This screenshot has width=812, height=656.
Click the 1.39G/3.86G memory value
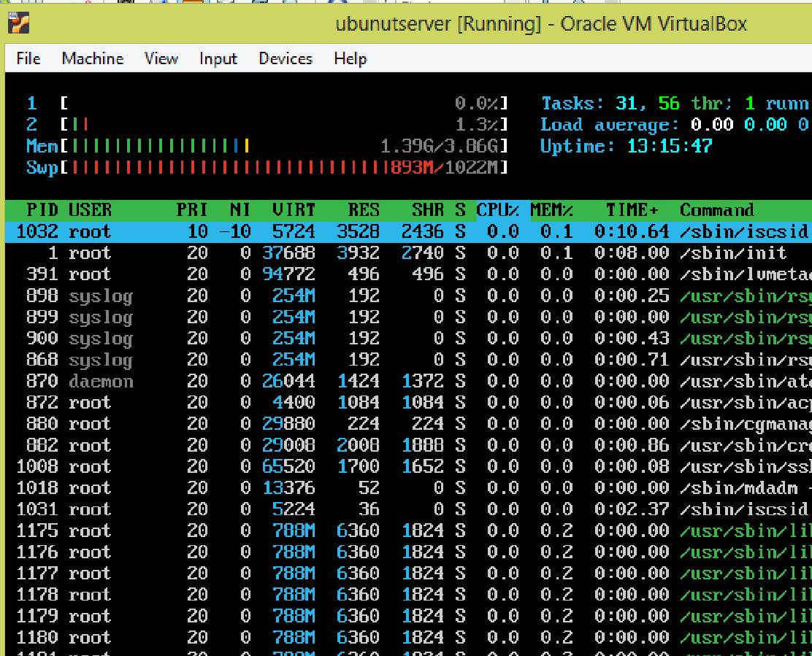tap(440, 146)
